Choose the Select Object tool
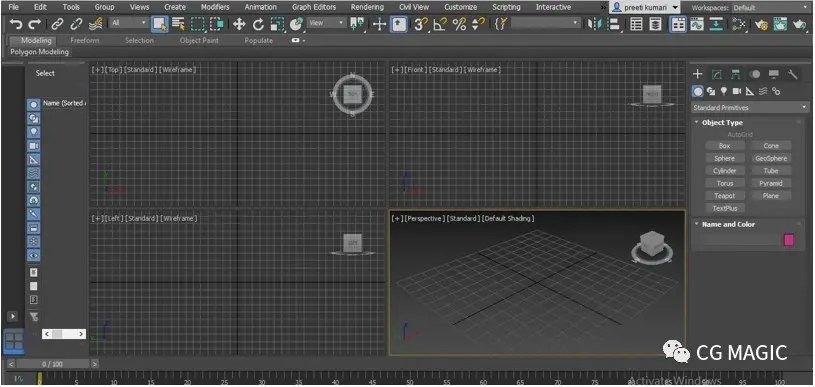 tap(160, 24)
